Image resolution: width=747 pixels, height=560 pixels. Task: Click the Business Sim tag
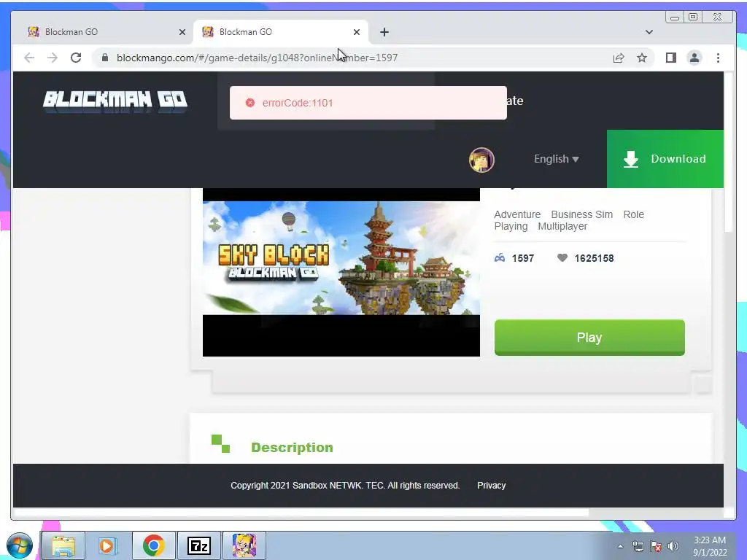tap(581, 214)
